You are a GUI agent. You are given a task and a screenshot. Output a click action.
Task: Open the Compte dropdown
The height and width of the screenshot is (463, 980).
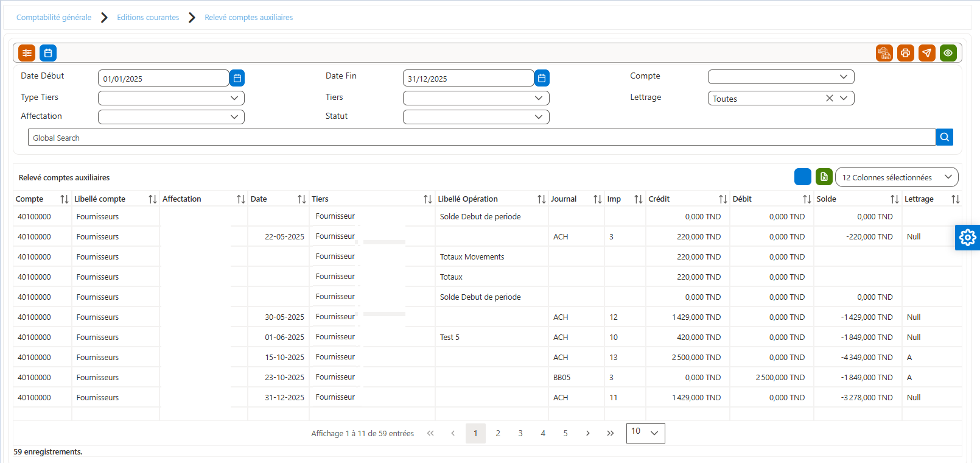(781, 77)
